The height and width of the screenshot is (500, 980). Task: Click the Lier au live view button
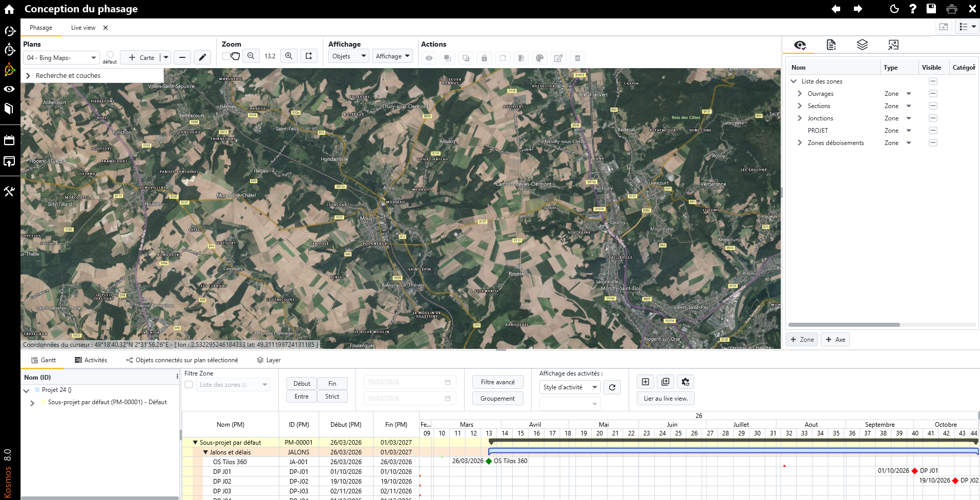pyautogui.click(x=665, y=399)
